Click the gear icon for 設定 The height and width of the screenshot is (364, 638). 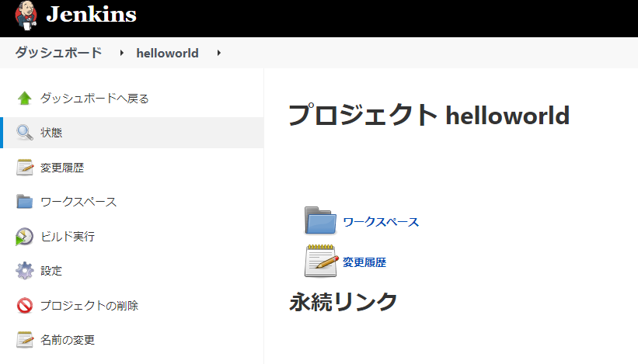coord(24,271)
